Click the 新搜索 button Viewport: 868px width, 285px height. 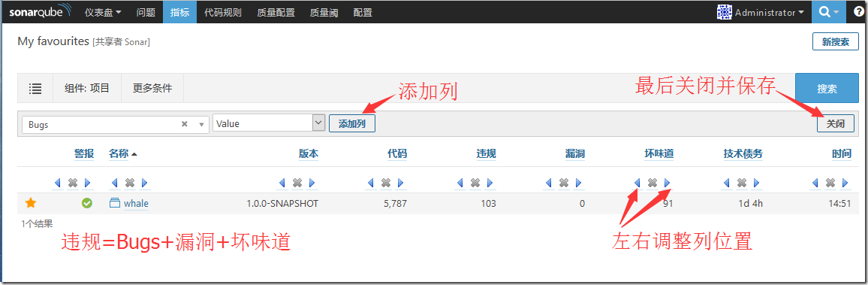[836, 42]
